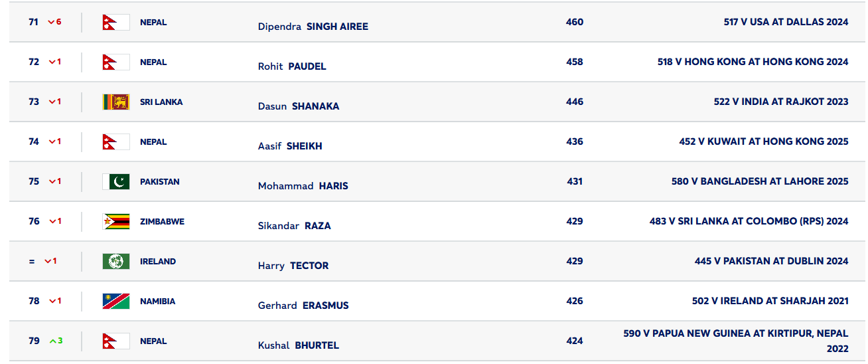The height and width of the screenshot is (364, 868).
Task: Select Dasun Shanaka's rating 446
Action: coord(575,102)
